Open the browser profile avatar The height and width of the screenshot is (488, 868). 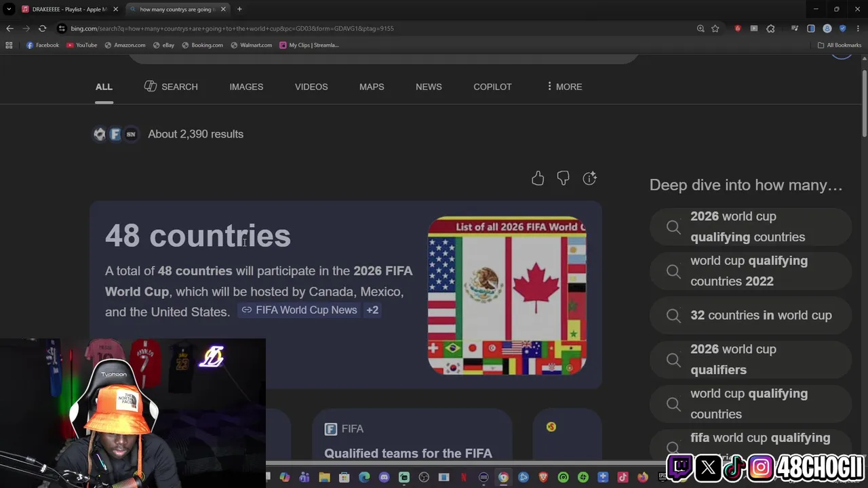tap(827, 28)
